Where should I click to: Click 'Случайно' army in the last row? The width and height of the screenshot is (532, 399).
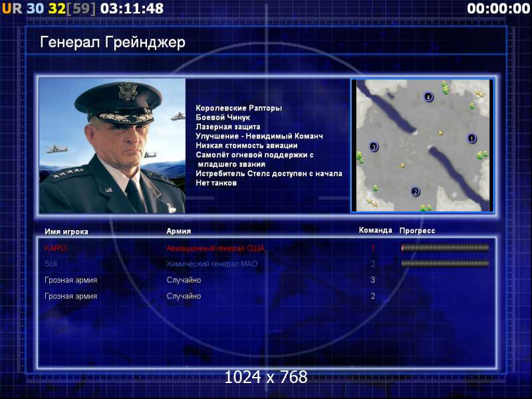[x=184, y=296]
